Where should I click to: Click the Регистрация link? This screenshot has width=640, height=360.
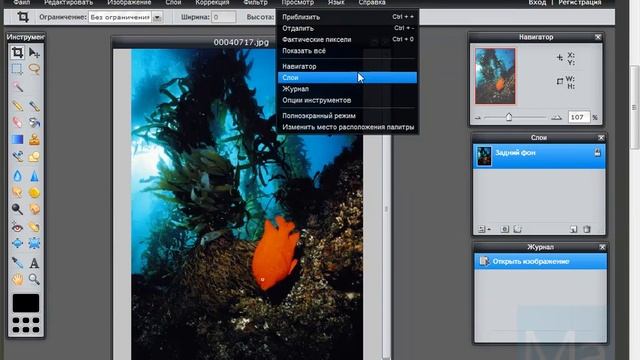click(x=580, y=3)
